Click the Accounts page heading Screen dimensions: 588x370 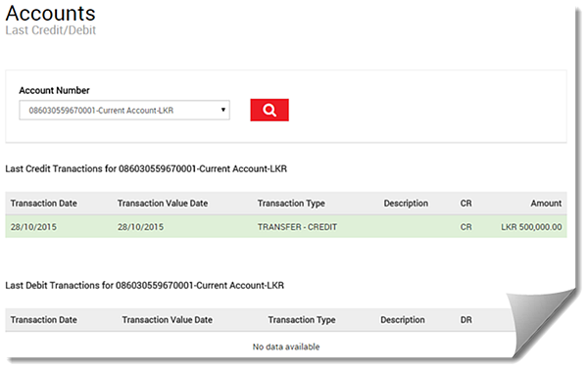click(51, 14)
